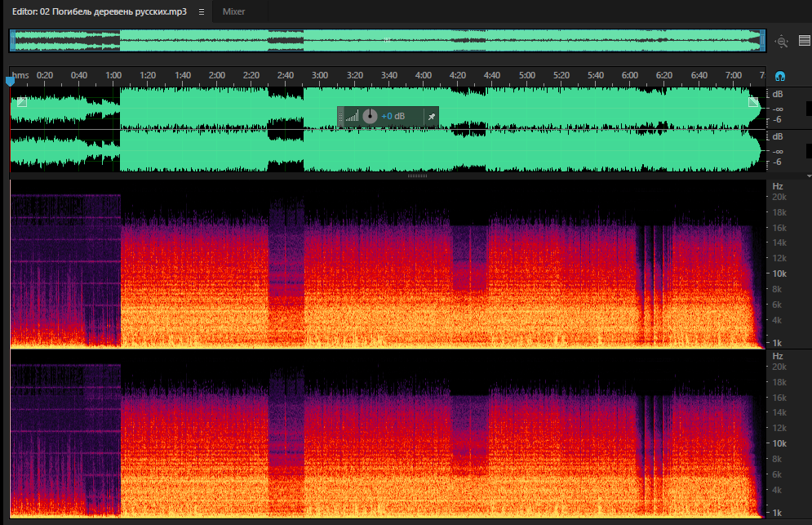
Task: Click the 1:00 mark on the time ruler
Action: [113, 75]
